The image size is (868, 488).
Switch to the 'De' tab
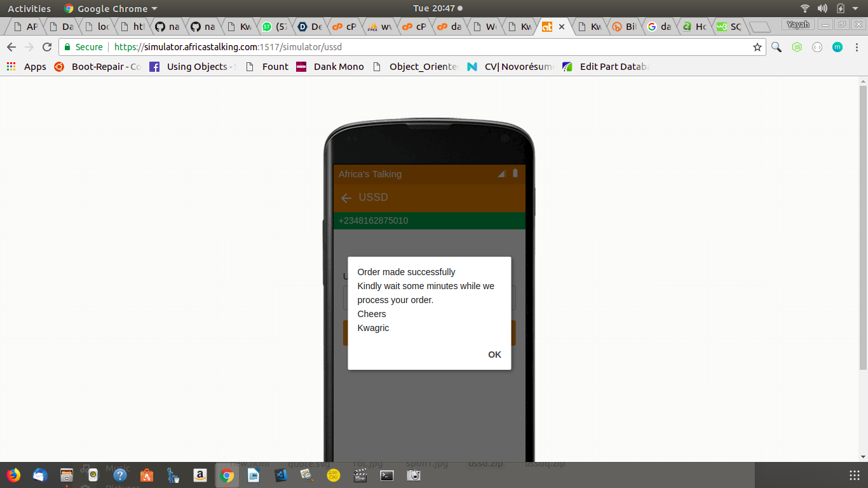coord(310,27)
